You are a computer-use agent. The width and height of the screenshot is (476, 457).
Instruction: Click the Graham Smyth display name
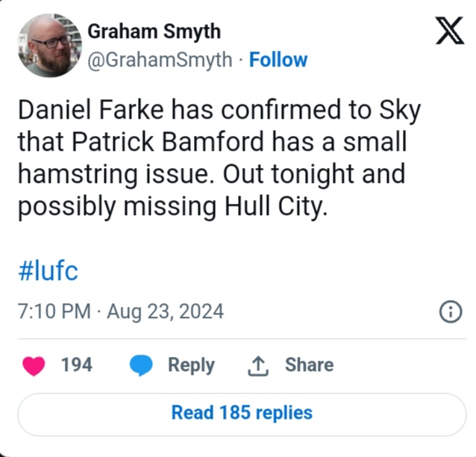(x=154, y=31)
